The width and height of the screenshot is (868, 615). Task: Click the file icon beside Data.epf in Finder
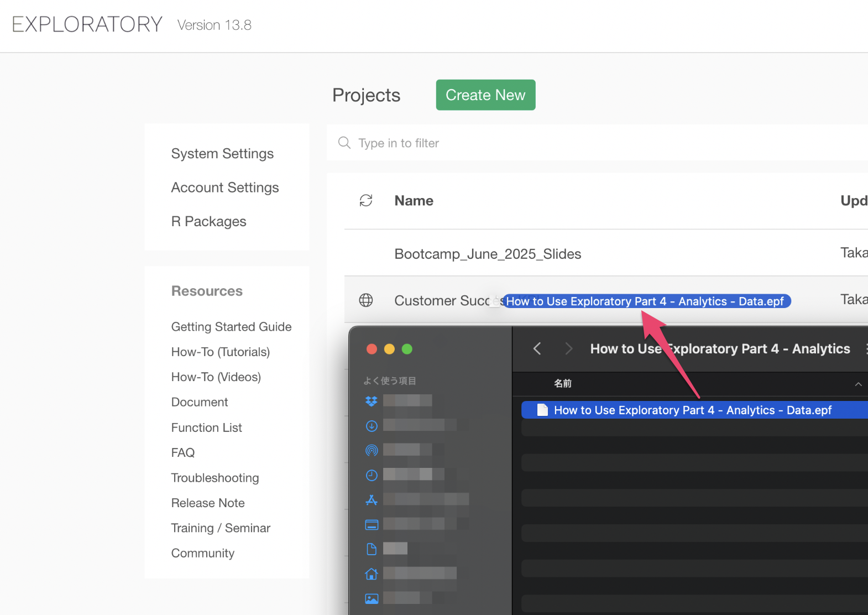pyautogui.click(x=542, y=410)
